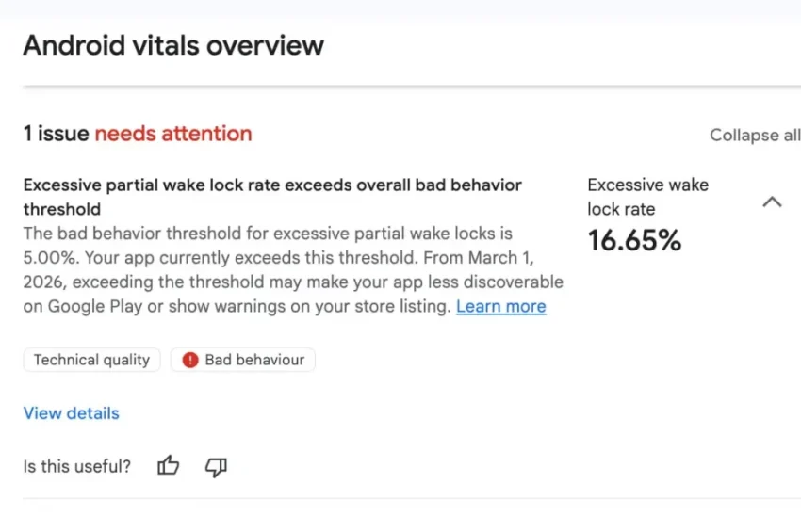Click the thumbs up feedback icon
801x532 pixels.
[169, 465]
